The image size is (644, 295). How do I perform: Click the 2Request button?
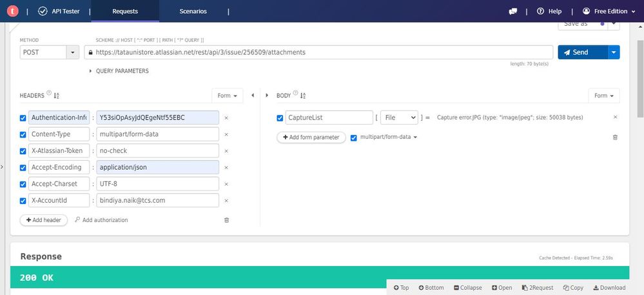[x=538, y=288]
